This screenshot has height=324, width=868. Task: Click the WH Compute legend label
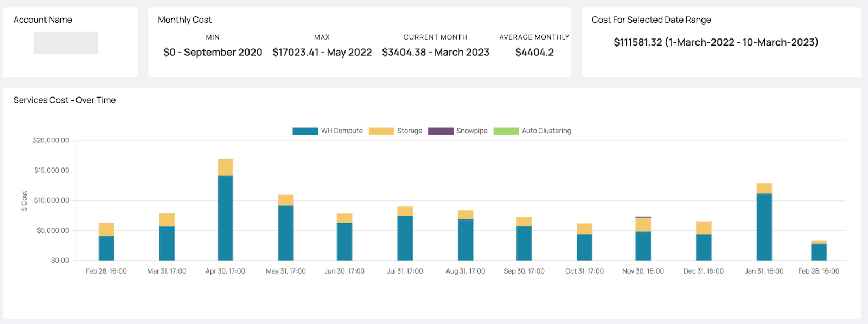[341, 131]
